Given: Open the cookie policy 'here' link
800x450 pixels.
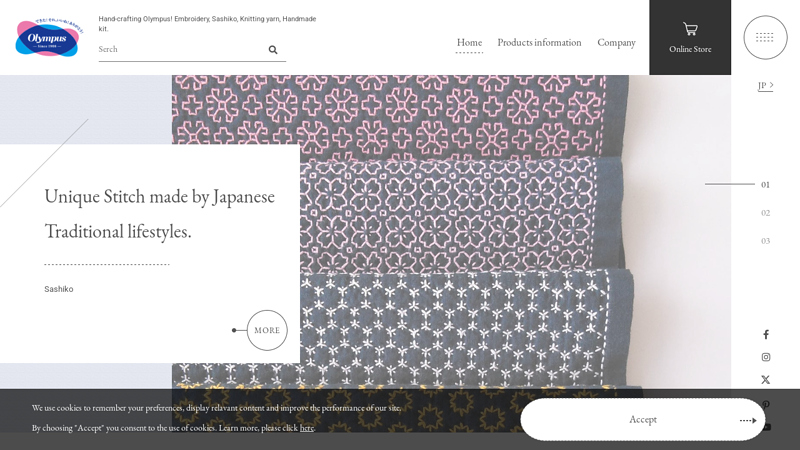Looking at the screenshot, I should point(307,428).
